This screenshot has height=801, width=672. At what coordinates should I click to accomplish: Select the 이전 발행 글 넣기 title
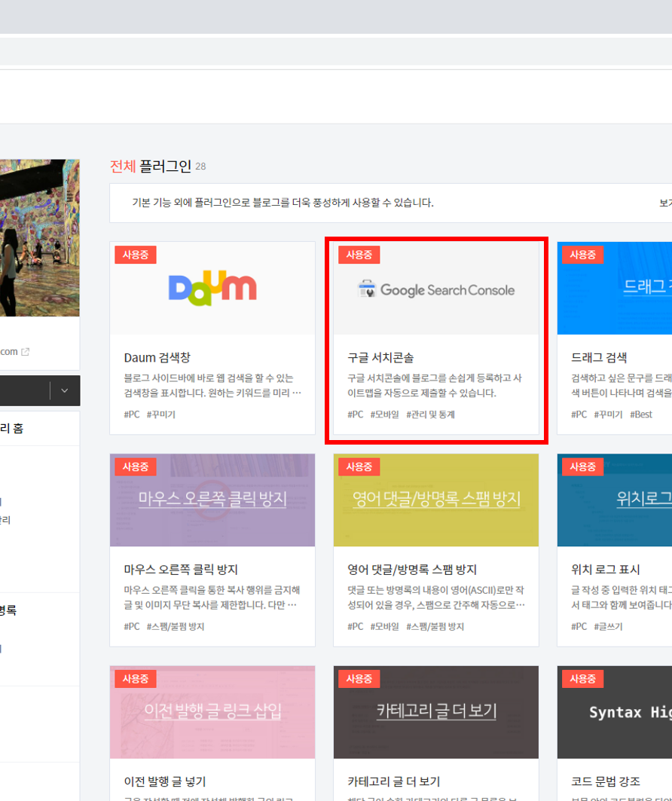165,781
